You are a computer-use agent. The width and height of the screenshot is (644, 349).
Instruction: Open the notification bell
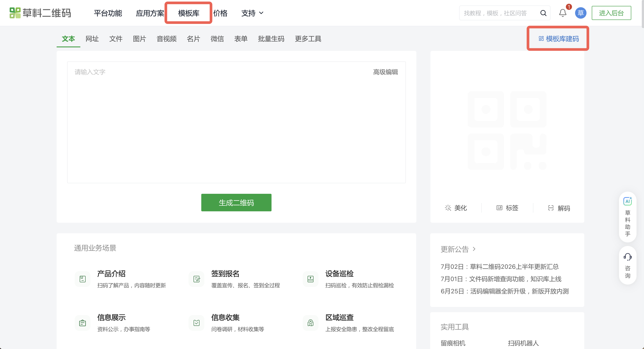pos(563,13)
